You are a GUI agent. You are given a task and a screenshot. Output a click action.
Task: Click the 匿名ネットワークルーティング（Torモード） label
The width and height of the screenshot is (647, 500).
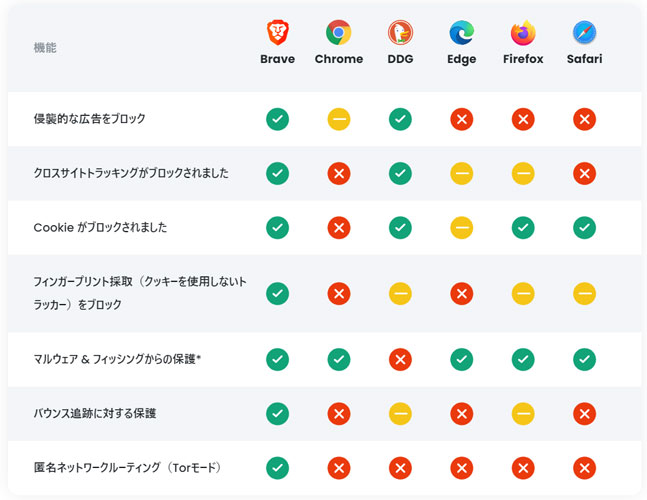point(128,467)
